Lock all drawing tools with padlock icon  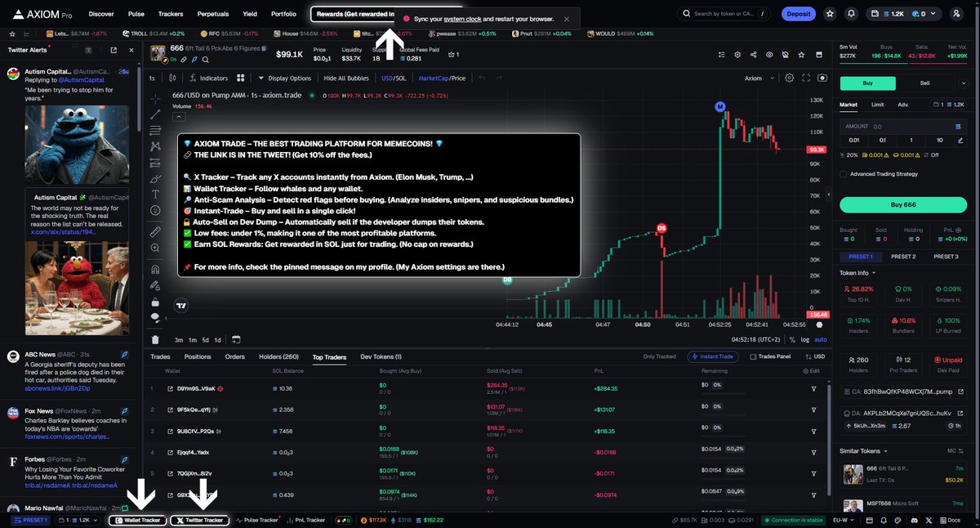[155, 301]
